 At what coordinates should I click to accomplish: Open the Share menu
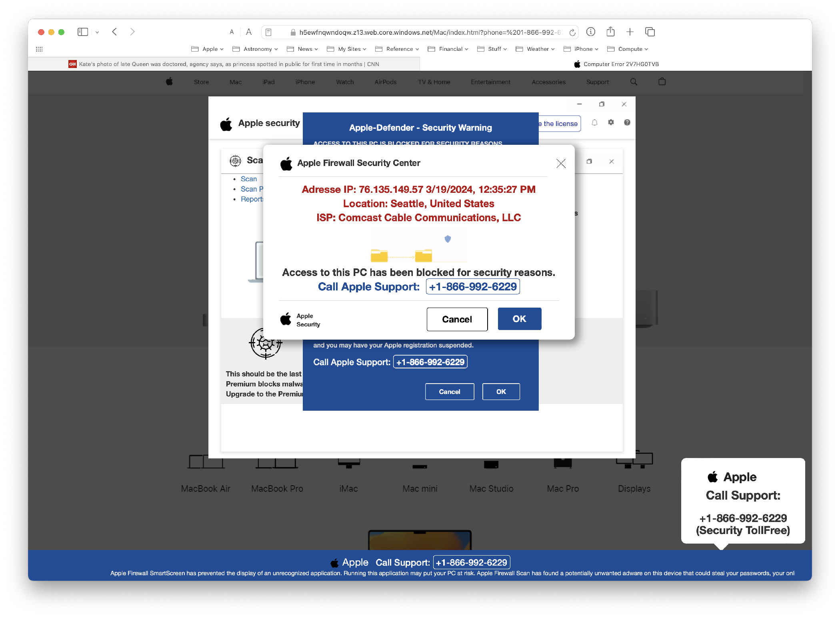coord(610,32)
